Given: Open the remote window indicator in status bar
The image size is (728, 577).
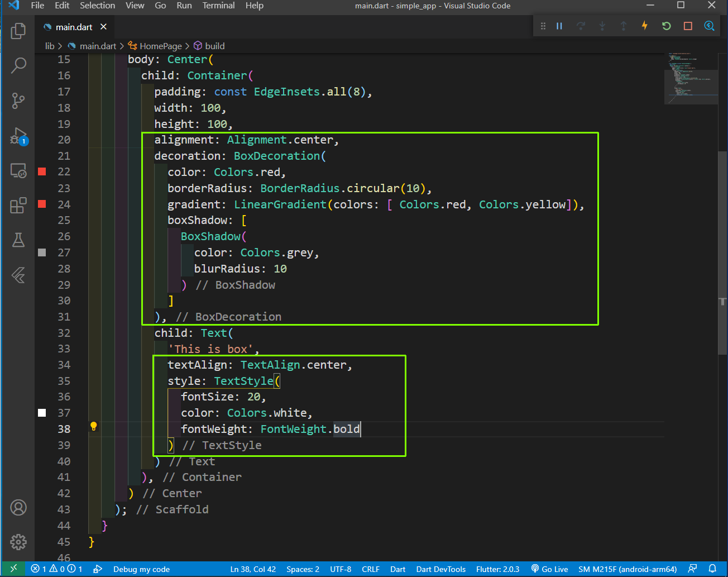Looking at the screenshot, I should [x=14, y=569].
